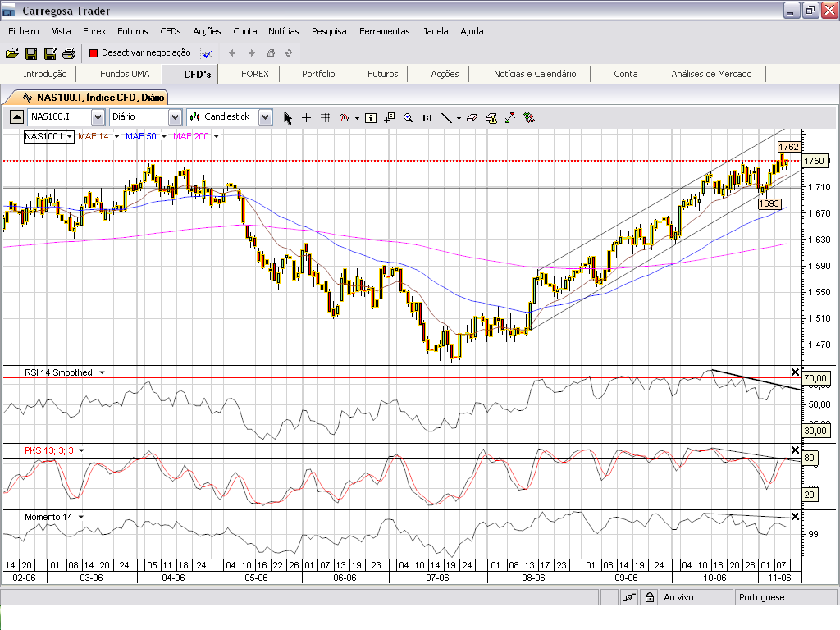Click the print icon in toolbar
The height and width of the screenshot is (630, 840).
pos(69,53)
